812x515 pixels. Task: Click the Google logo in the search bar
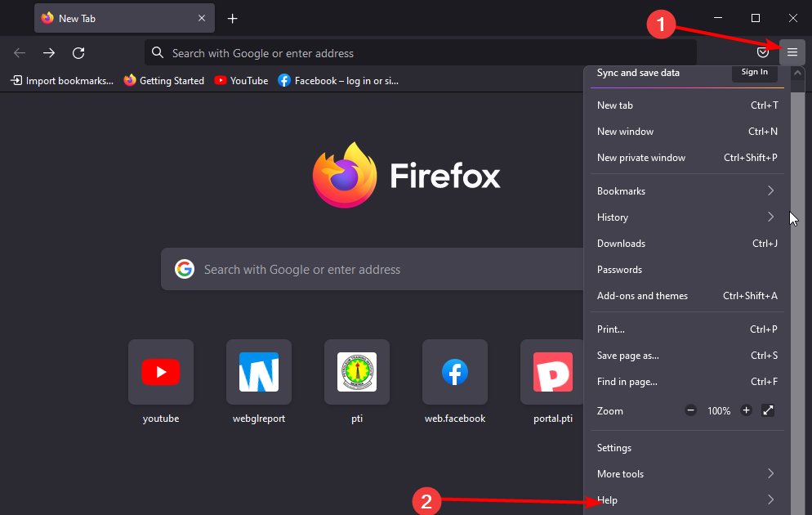[185, 268]
